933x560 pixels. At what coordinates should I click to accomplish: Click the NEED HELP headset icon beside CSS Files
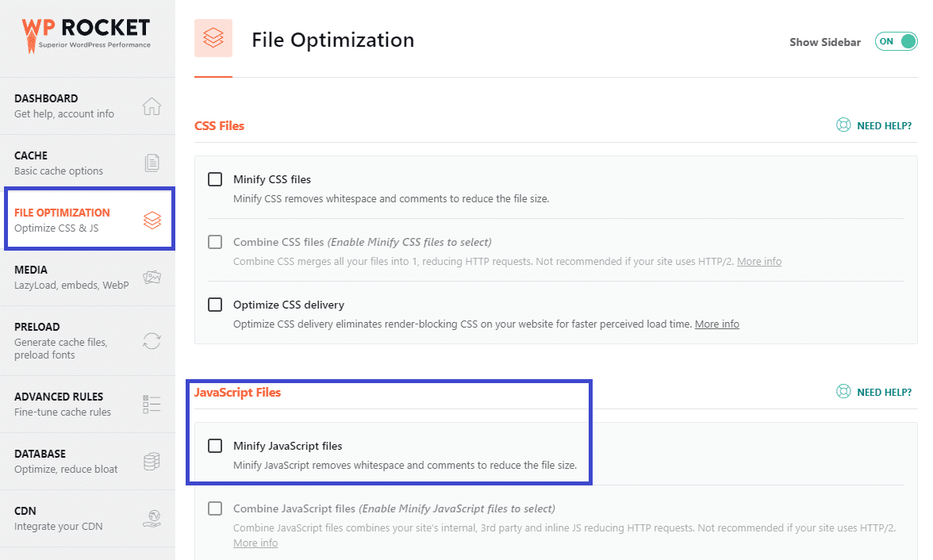843,125
